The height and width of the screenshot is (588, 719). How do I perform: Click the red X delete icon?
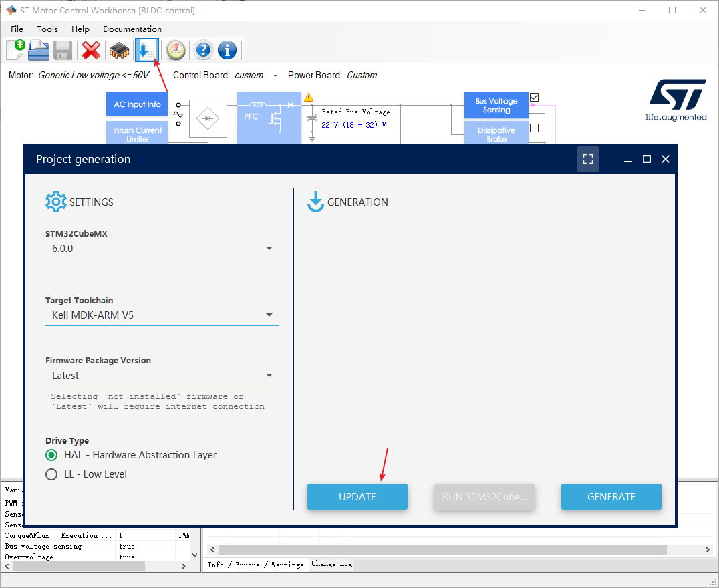pos(92,50)
